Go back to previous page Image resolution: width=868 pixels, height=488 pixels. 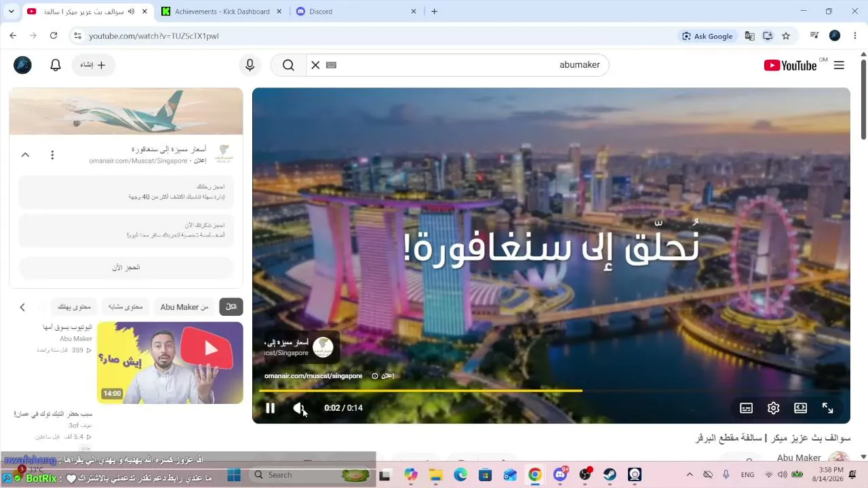[x=13, y=36]
